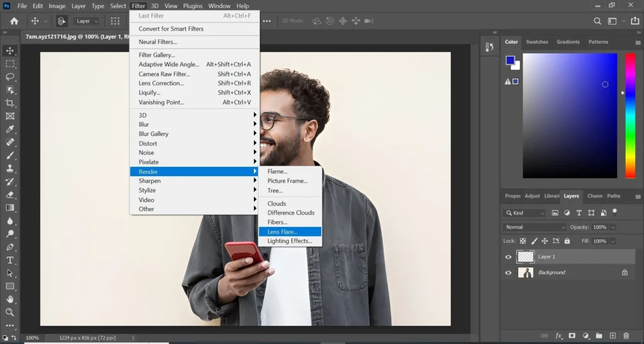Select the Clone Stamp tool

[10, 169]
